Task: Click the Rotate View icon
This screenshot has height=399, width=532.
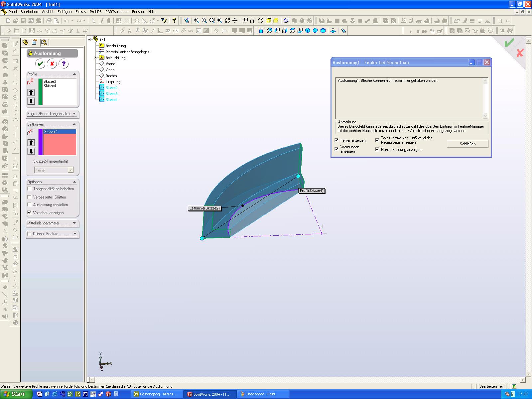Action: (227, 21)
